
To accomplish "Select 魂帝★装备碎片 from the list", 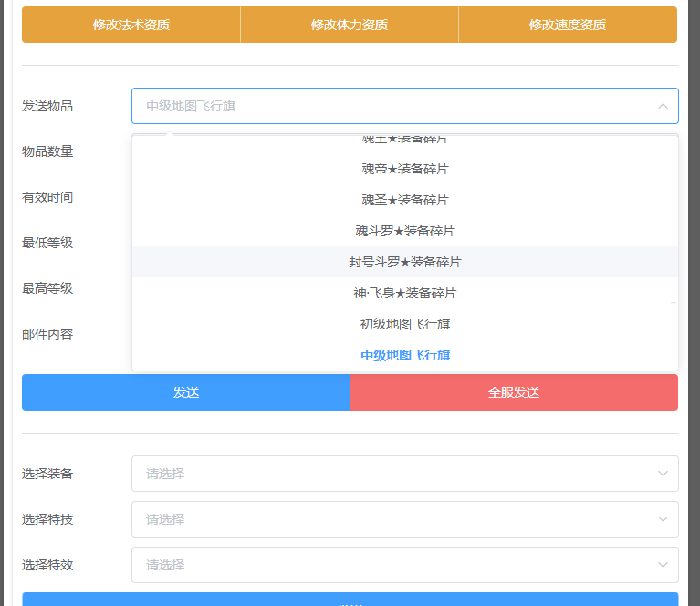I will pos(404,169).
